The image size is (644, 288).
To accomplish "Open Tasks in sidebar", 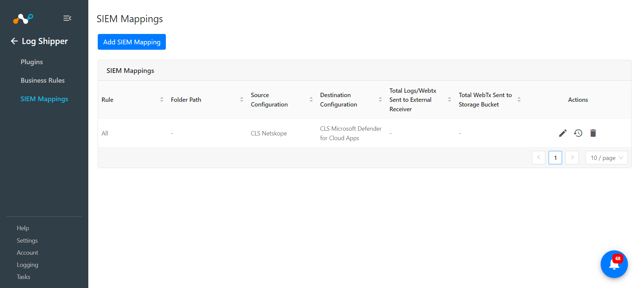I will click(x=24, y=277).
